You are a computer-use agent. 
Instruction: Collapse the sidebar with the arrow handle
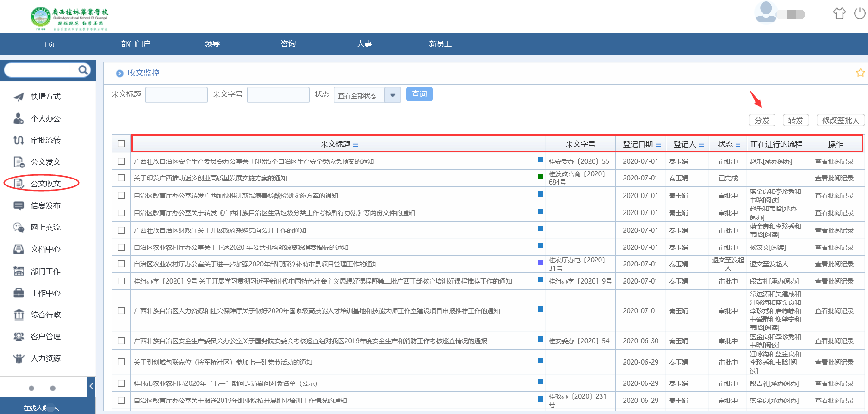pyautogui.click(x=91, y=386)
